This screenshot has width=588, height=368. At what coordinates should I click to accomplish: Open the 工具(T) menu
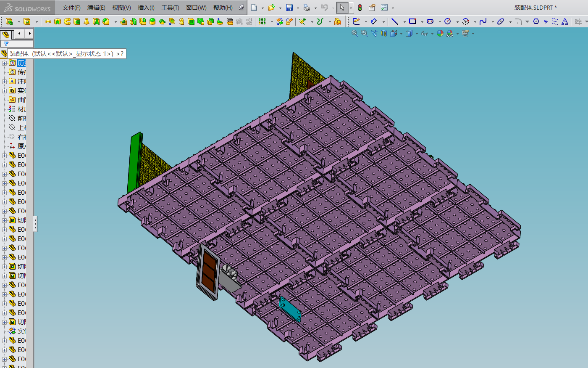click(x=170, y=8)
